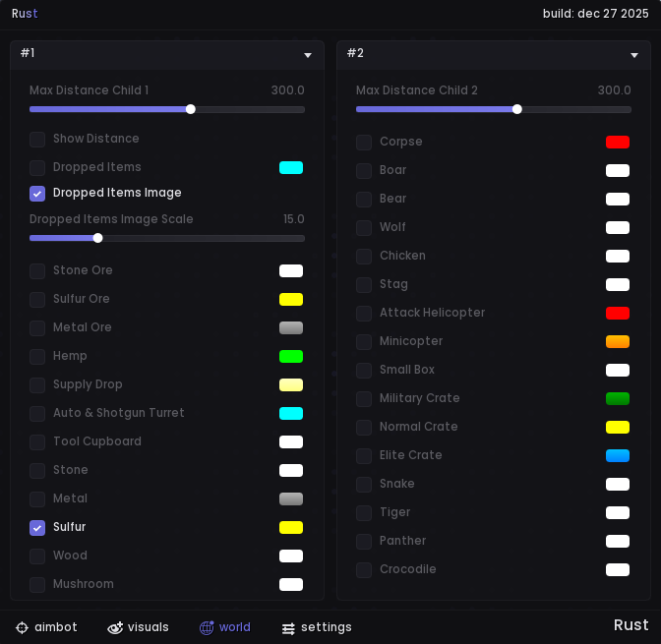Viewport: 661px width, 644px height.
Task: Enable Auto & Shotgun Turret checkbox
Action: point(37,414)
